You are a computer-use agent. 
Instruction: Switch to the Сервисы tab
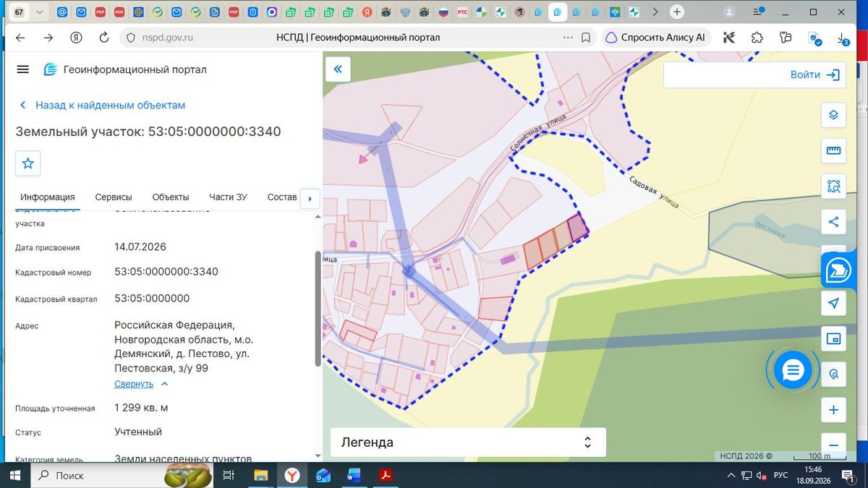tap(114, 197)
